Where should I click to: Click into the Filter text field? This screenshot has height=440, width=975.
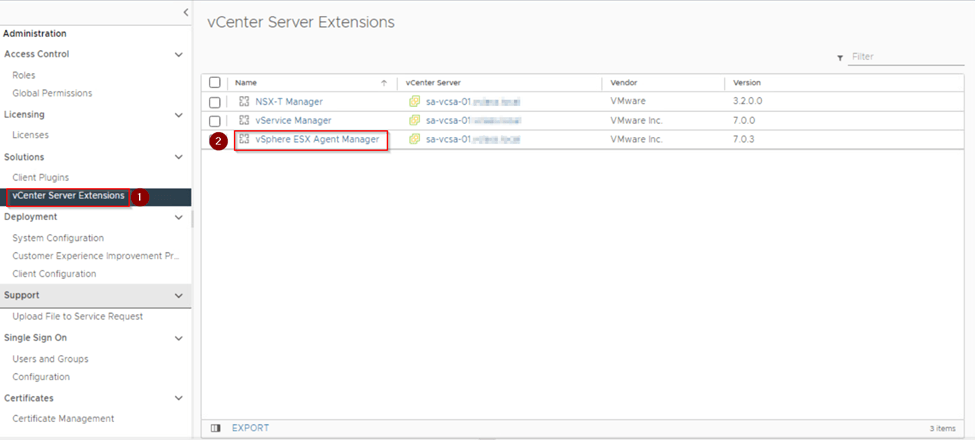[892, 58]
